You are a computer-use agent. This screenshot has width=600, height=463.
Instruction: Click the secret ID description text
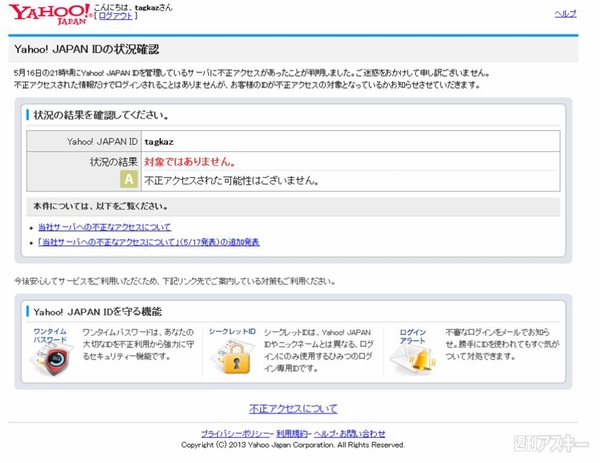pyautogui.click(x=318, y=350)
